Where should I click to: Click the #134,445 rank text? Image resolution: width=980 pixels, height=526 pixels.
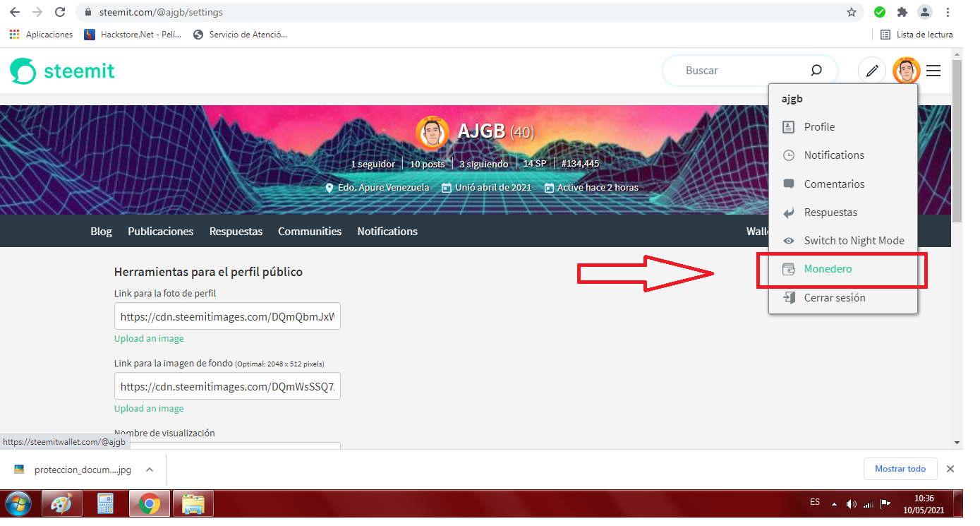pos(580,164)
